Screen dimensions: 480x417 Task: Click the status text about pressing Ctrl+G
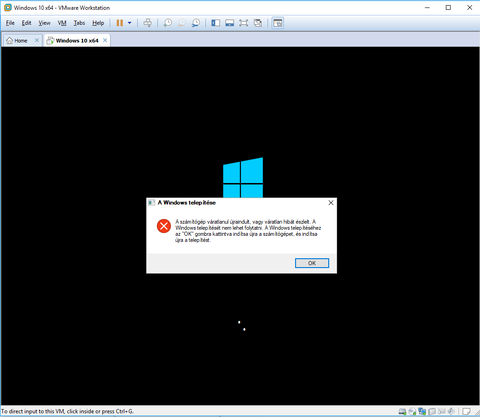point(67,411)
